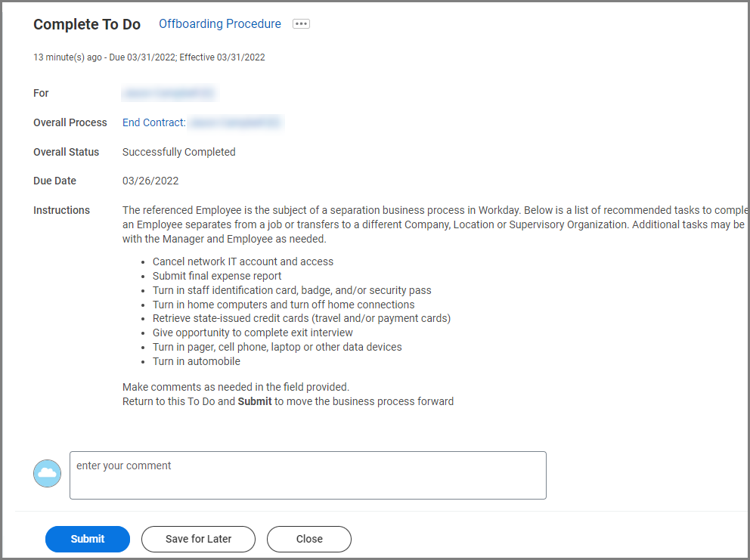Click the 'enter your comment' text field
The image size is (750, 560).
click(x=308, y=475)
